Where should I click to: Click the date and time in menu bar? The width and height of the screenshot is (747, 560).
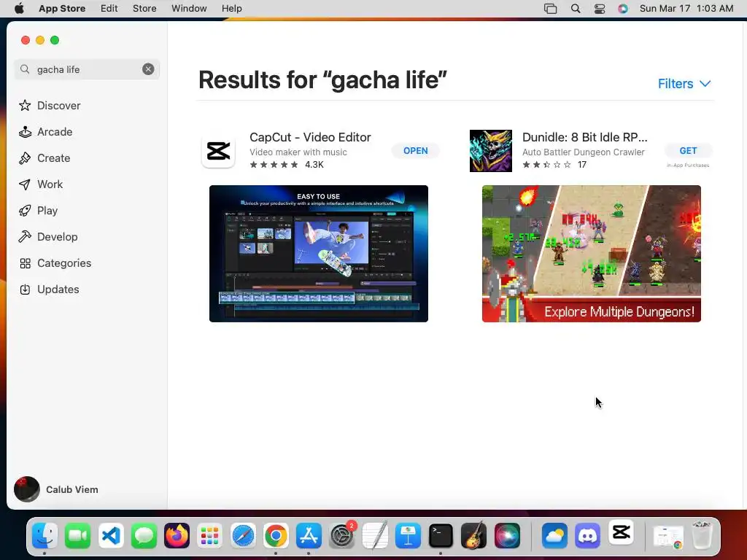pyautogui.click(x=686, y=8)
